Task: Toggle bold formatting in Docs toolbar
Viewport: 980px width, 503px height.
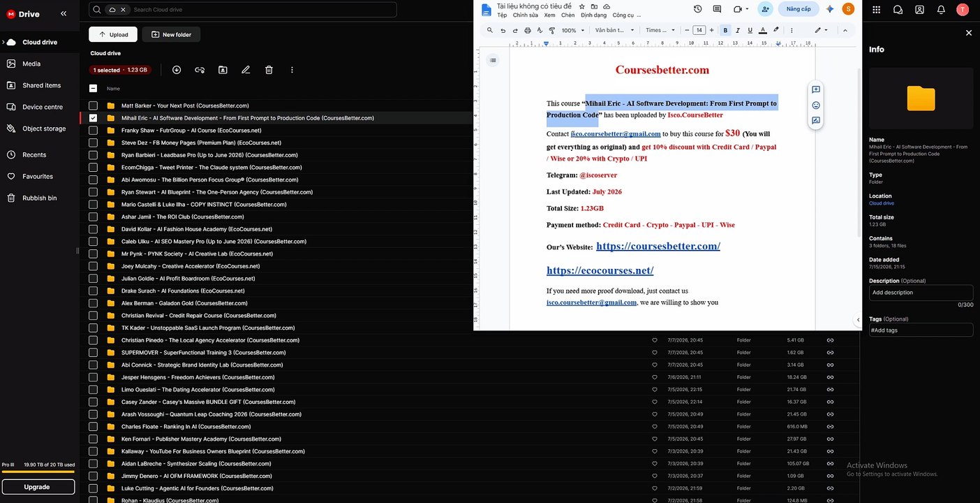Action: 725,30
